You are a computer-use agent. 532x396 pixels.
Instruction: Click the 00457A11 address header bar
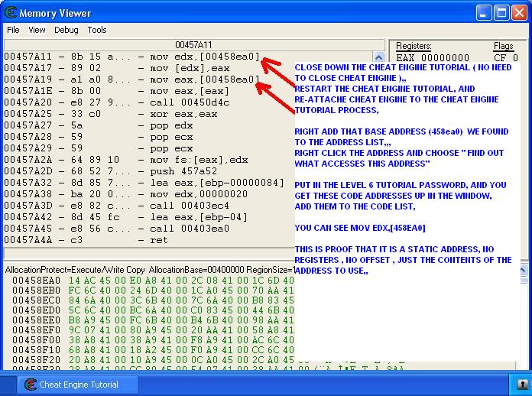[193, 45]
